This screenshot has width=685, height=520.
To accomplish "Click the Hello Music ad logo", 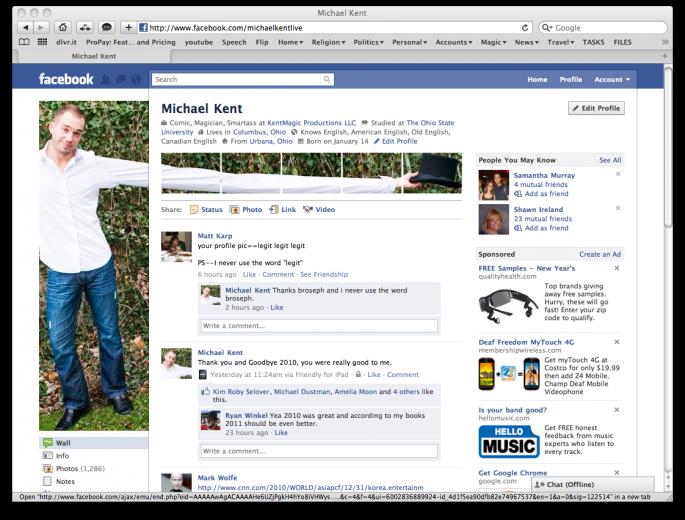I will point(509,441).
